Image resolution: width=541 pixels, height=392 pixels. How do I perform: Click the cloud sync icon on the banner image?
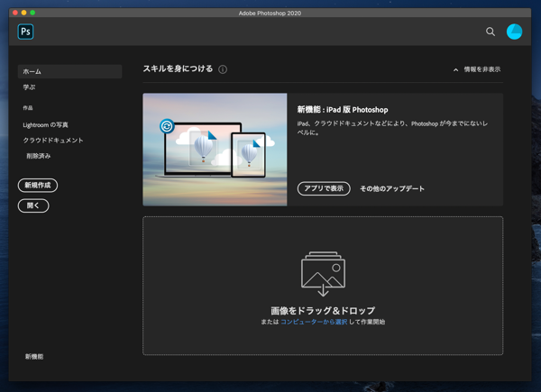pyautogui.click(x=167, y=126)
